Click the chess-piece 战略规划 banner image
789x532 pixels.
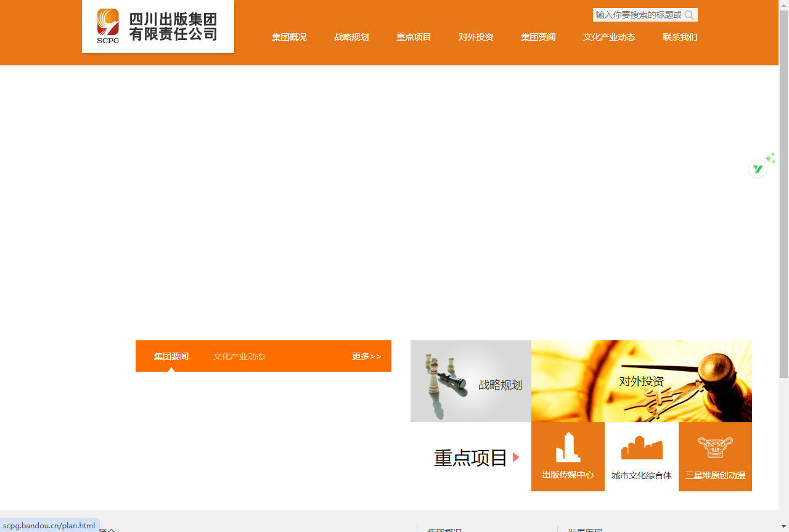coord(470,381)
